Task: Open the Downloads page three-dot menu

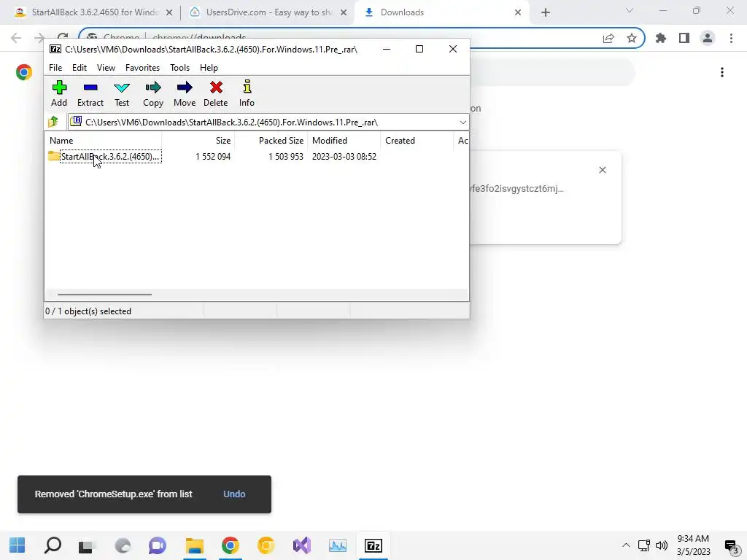Action: coord(722,72)
